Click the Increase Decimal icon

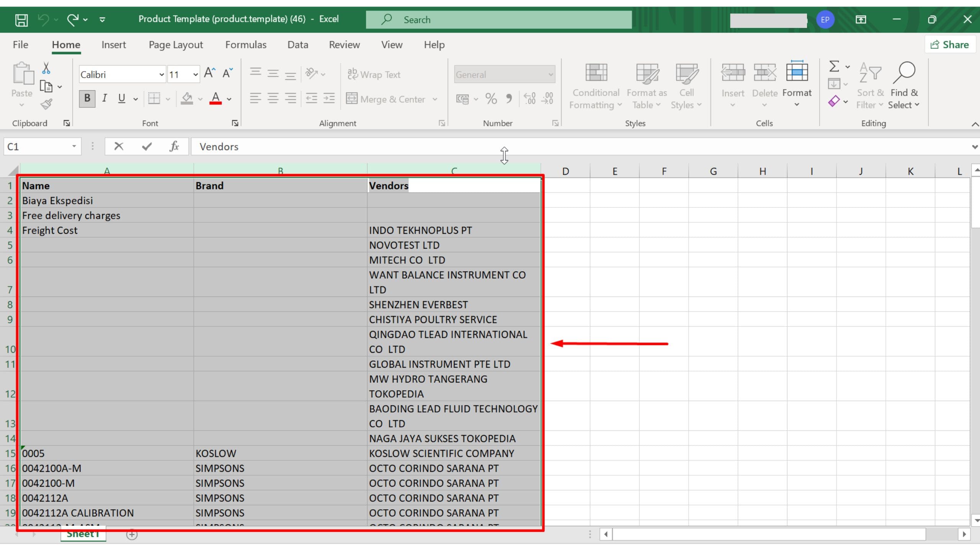(530, 99)
